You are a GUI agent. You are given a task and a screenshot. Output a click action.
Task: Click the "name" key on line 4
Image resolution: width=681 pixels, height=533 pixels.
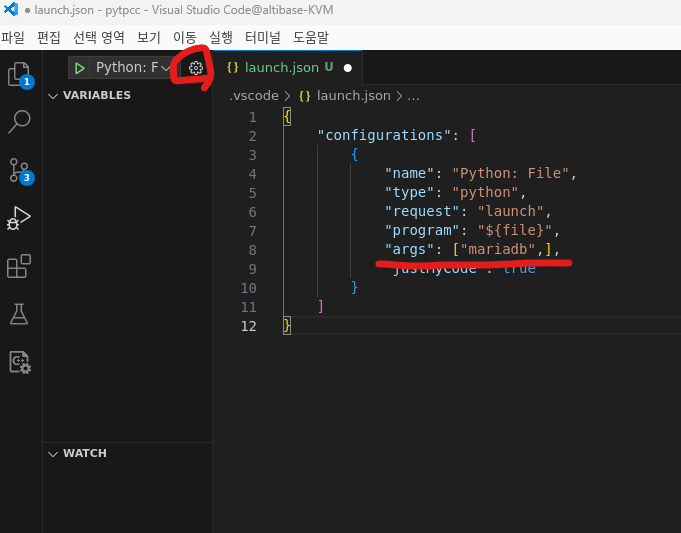[x=409, y=173]
